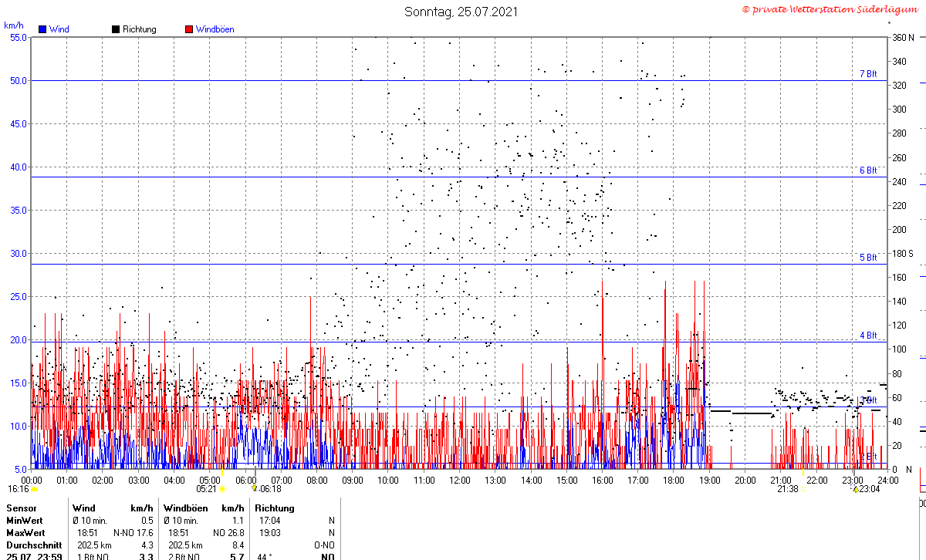Click the sunrise sun icon at 05:21
The height and width of the screenshot is (560, 926).
tap(222, 489)
